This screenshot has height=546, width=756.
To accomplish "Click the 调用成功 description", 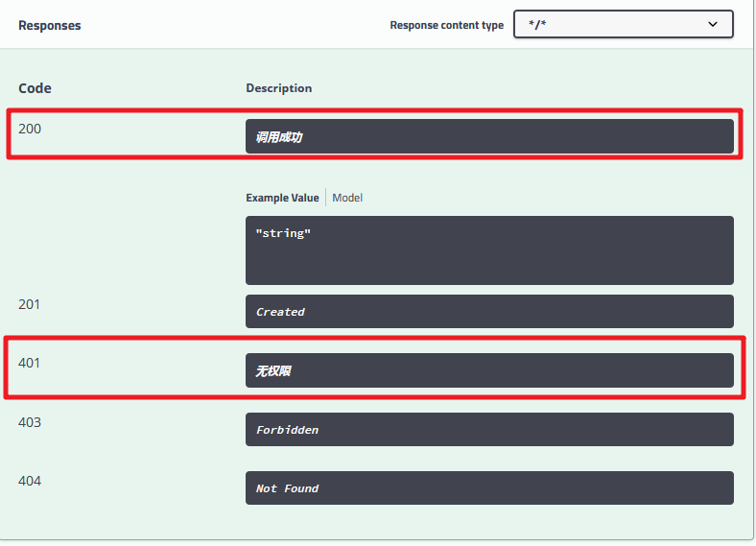I will click(x=489, y=136).
